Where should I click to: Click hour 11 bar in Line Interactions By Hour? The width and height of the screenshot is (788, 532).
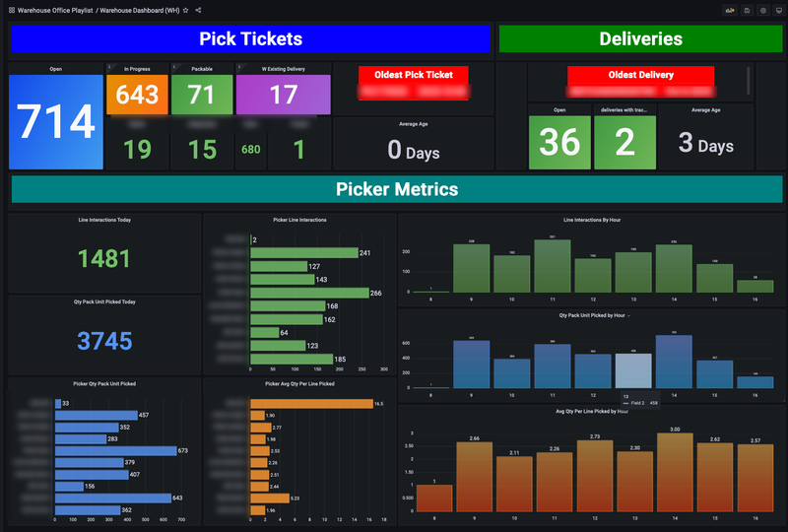pos(553,266)
